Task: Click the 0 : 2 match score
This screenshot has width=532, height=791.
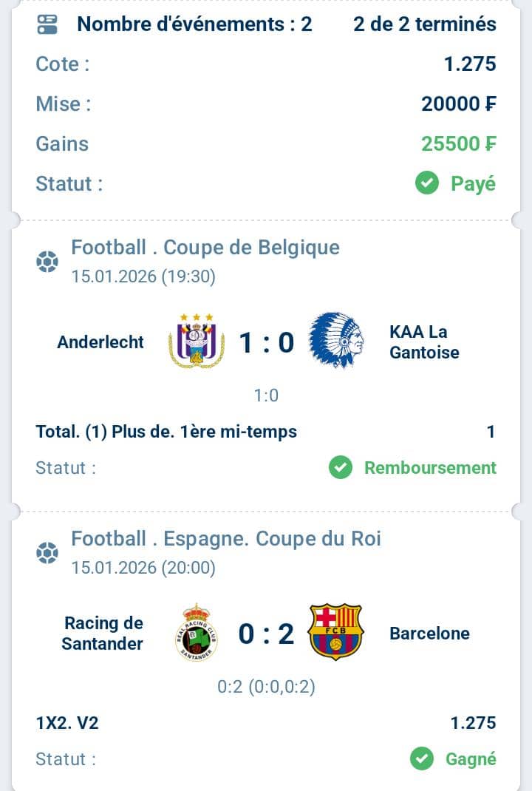Action: 266,634
